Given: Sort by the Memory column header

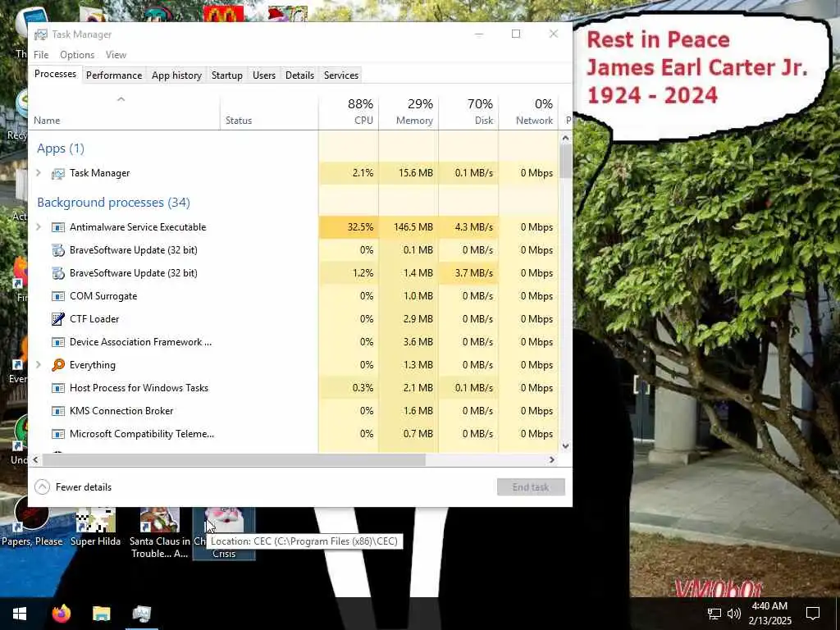Looking at the screenshot, I should click(409, 112).
